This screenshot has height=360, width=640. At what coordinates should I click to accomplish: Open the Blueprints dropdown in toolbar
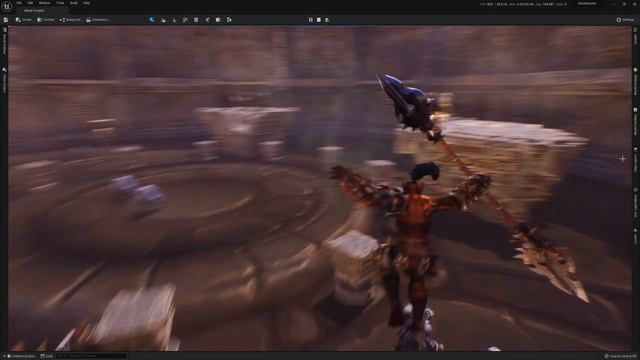[x=70, y=20]
